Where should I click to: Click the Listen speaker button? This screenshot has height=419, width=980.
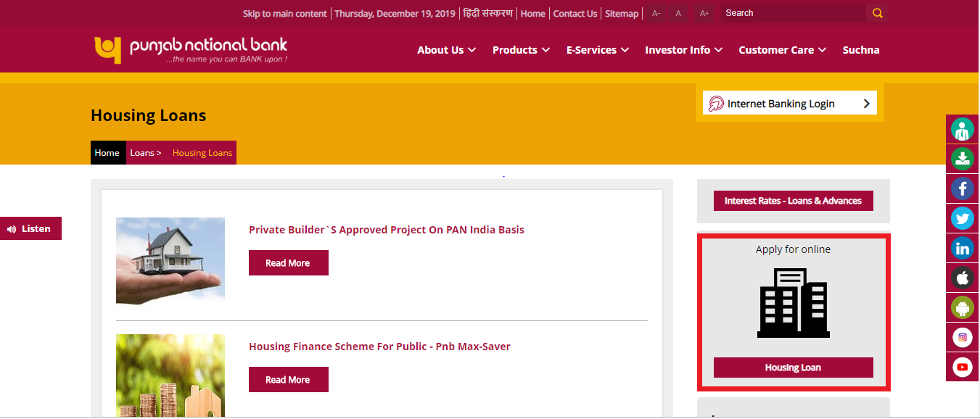30,228
